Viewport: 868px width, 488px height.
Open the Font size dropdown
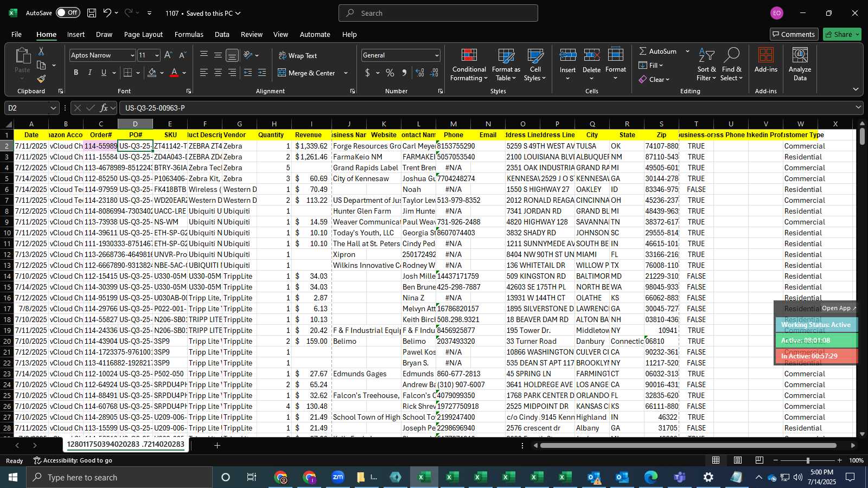(x=157, y=55)
